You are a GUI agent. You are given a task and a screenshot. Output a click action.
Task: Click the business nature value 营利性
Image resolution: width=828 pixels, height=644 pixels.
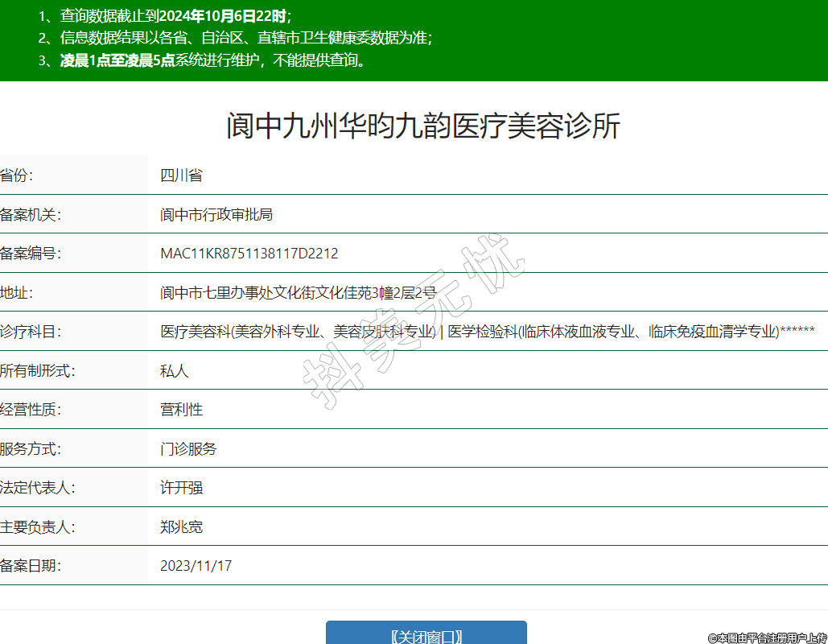181,410
